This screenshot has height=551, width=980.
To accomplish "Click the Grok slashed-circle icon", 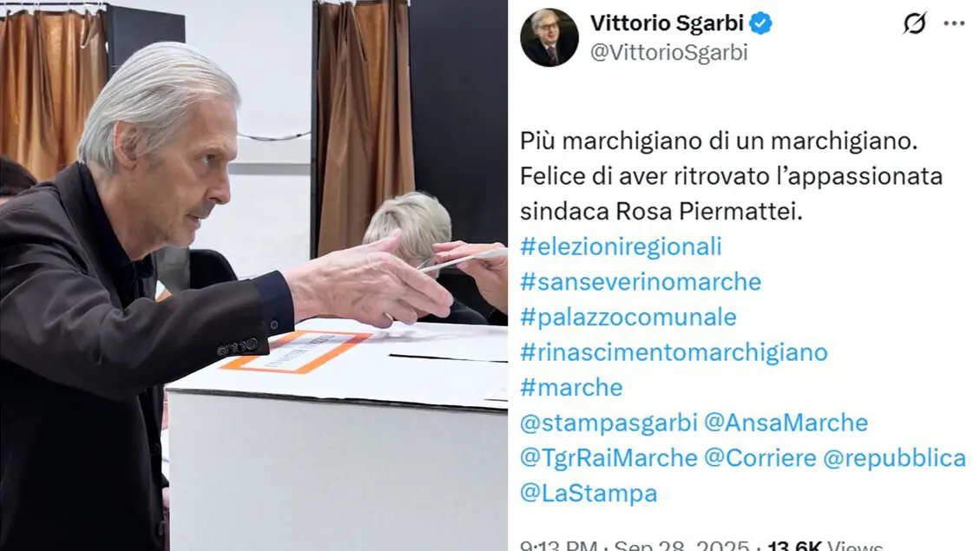I will click(914, 23).
